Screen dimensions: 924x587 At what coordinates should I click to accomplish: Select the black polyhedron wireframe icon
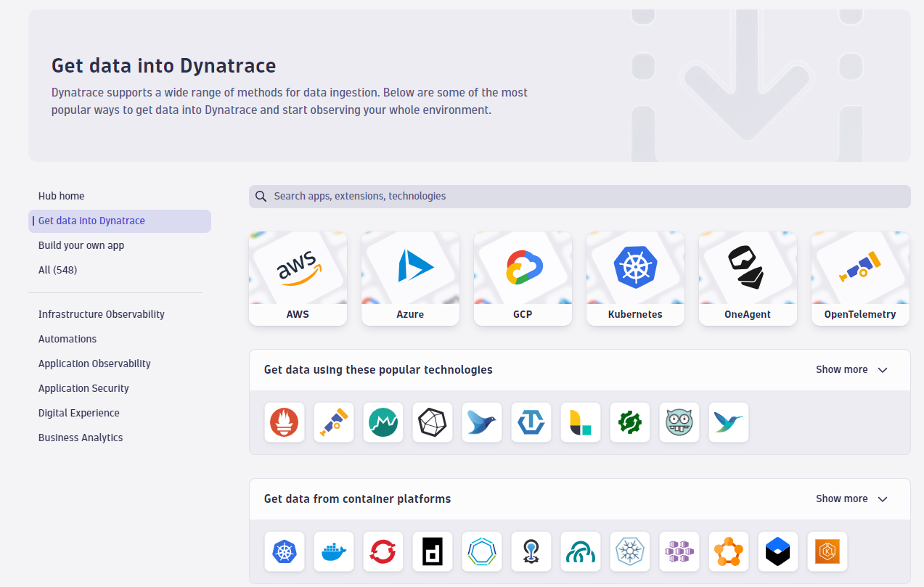coord(433,422)
